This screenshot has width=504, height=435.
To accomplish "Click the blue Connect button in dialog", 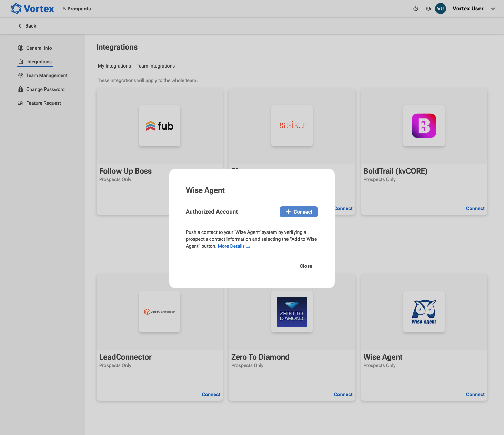I will click(x=299, y=212).
